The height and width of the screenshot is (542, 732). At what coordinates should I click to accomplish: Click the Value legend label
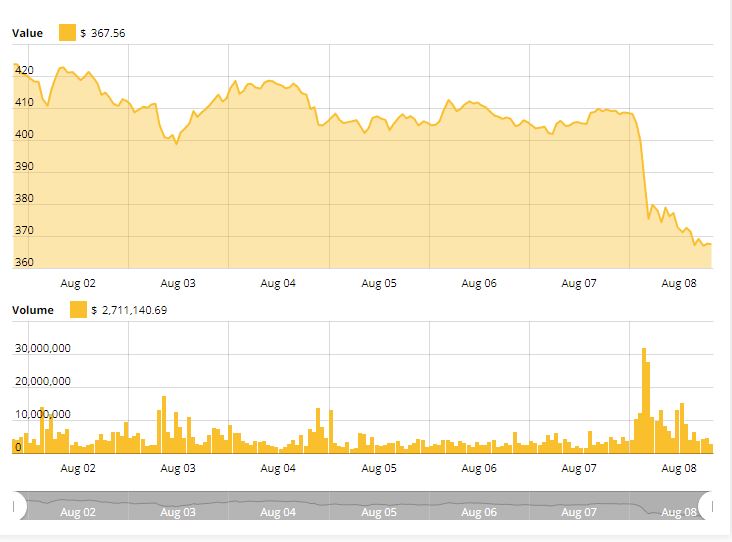pos(27,33)
